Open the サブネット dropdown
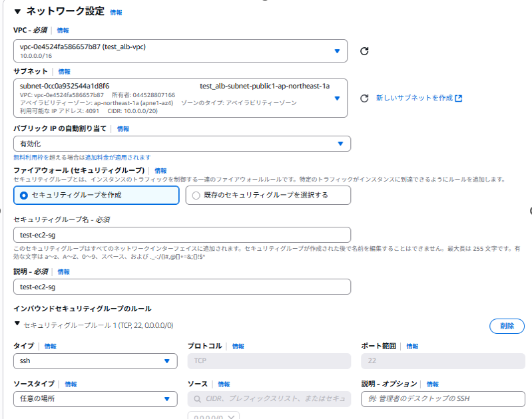 [x=180, y=98]
